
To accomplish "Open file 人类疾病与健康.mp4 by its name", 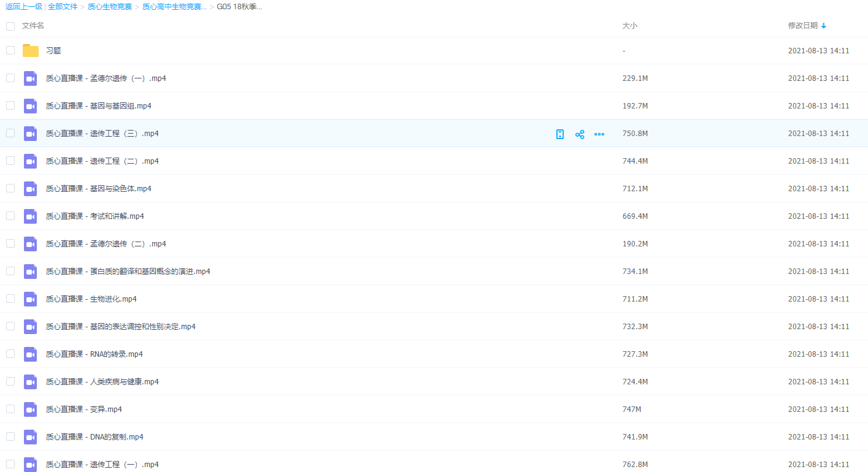I will 124,382.
